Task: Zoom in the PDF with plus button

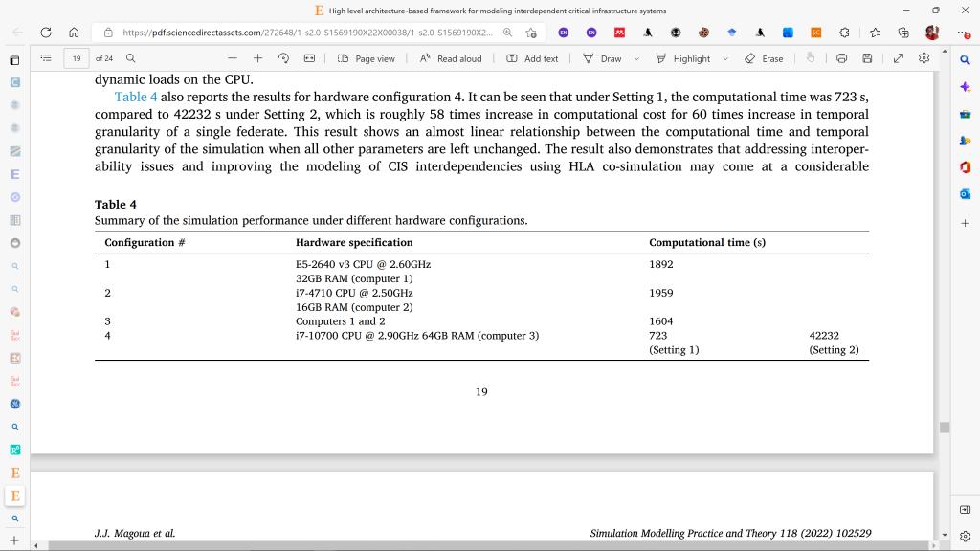Action: [x=257, y=58]
